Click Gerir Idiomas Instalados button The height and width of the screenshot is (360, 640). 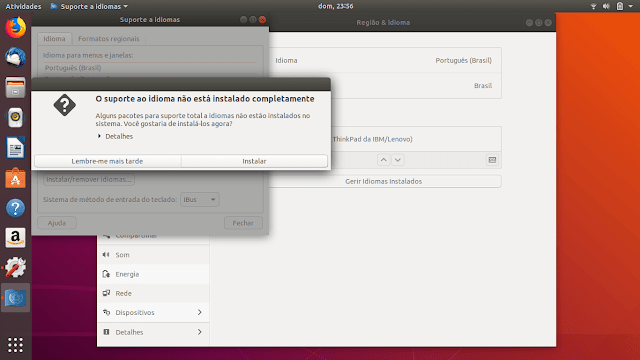pyautogui.click(x=383, y=181)
